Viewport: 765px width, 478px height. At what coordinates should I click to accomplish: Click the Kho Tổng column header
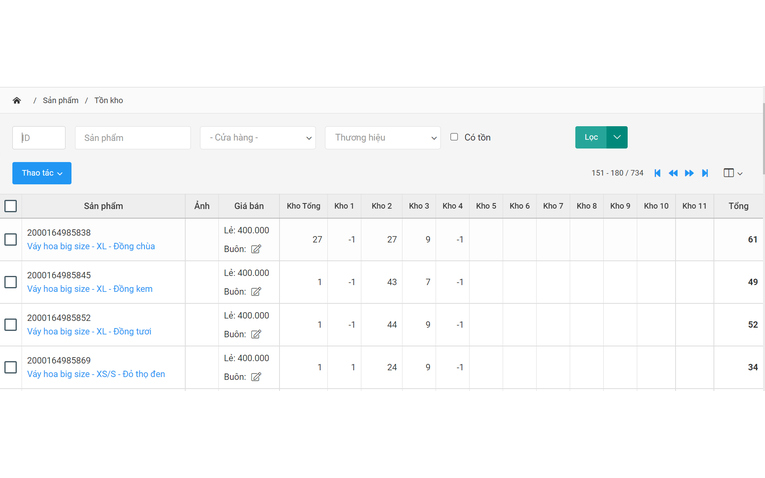tap(303, 206)
